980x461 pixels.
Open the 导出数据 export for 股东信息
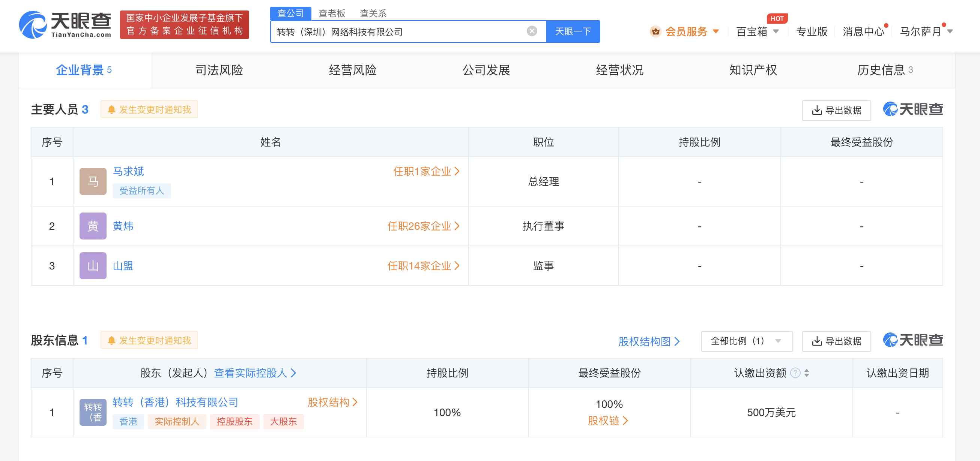coord(836,341)
